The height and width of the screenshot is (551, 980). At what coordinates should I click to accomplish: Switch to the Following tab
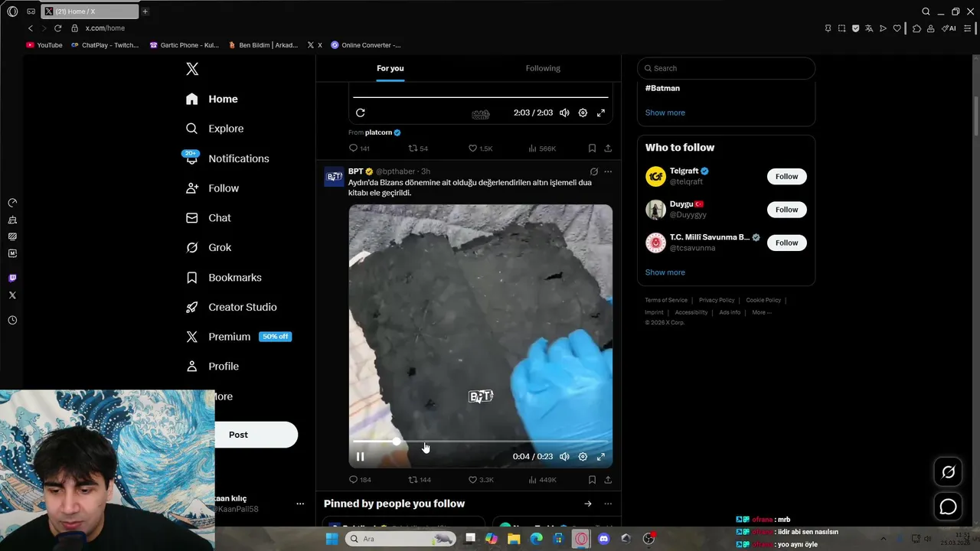[x=543, y=68]
